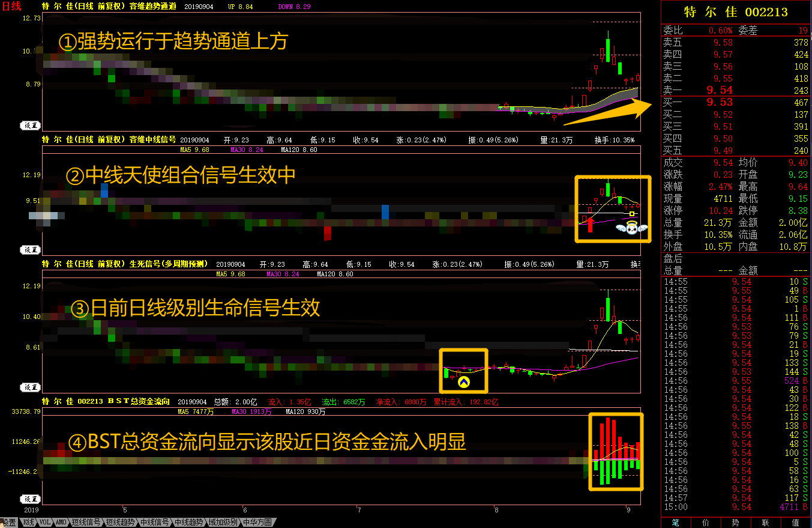This screenshot has width=812, height=528.
Task: Click the 最低 9.15 value
Action: (x=799, y=198)
